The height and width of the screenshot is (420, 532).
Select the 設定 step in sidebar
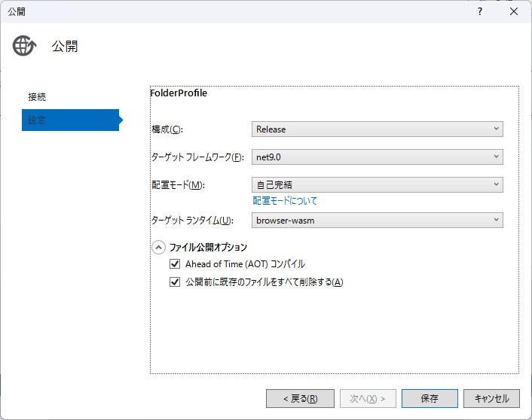click(70, 120)
